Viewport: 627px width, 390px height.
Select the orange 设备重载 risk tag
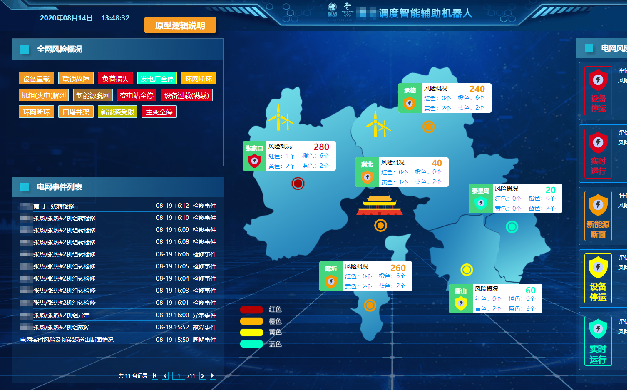[x=36, y=78]
